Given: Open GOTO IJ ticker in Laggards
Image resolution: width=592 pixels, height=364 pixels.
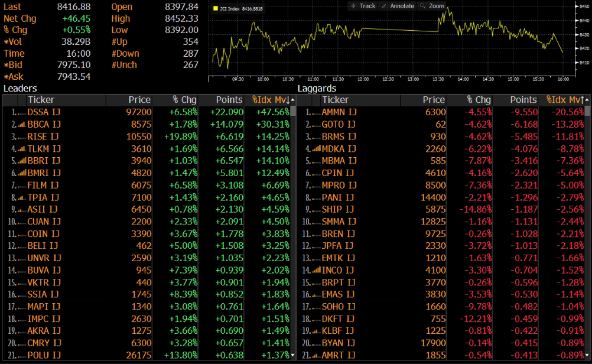Looking at the screenshot, I should pyautogui.click(x=338, y=125).
